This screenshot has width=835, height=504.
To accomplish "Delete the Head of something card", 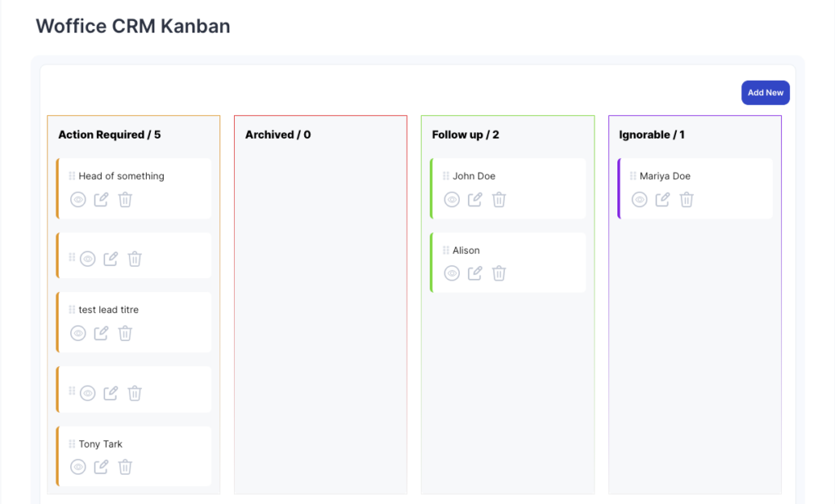I will (x=125, y=200).
